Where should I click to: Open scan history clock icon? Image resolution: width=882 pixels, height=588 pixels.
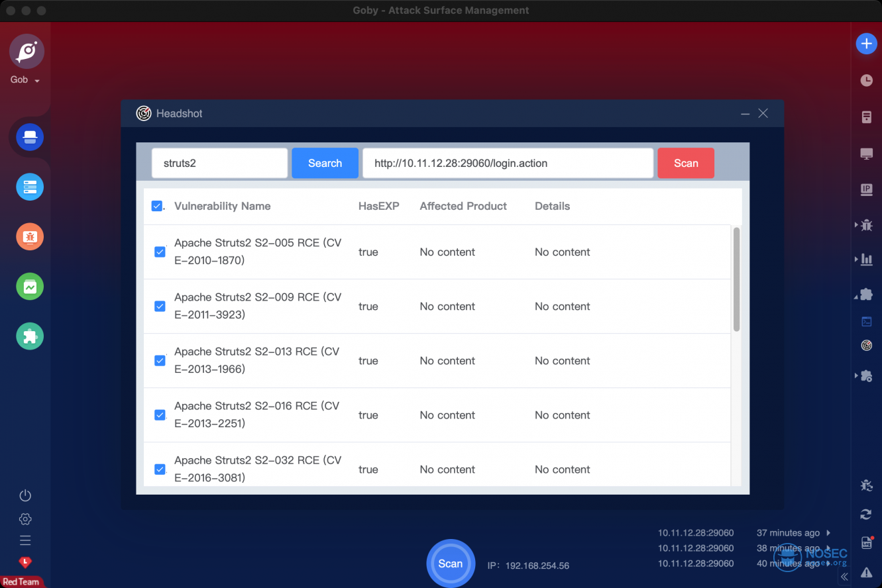(866, 81)
